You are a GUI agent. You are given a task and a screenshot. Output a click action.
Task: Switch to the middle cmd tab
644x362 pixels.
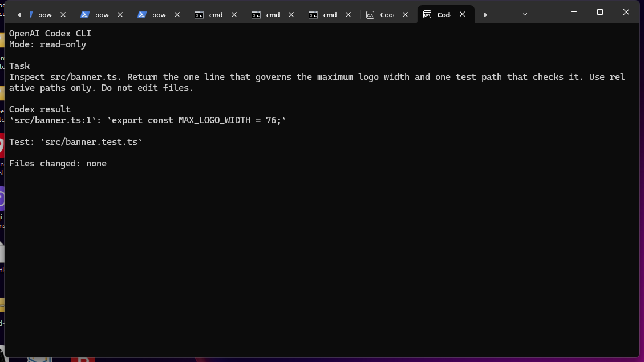coord(273,15)
